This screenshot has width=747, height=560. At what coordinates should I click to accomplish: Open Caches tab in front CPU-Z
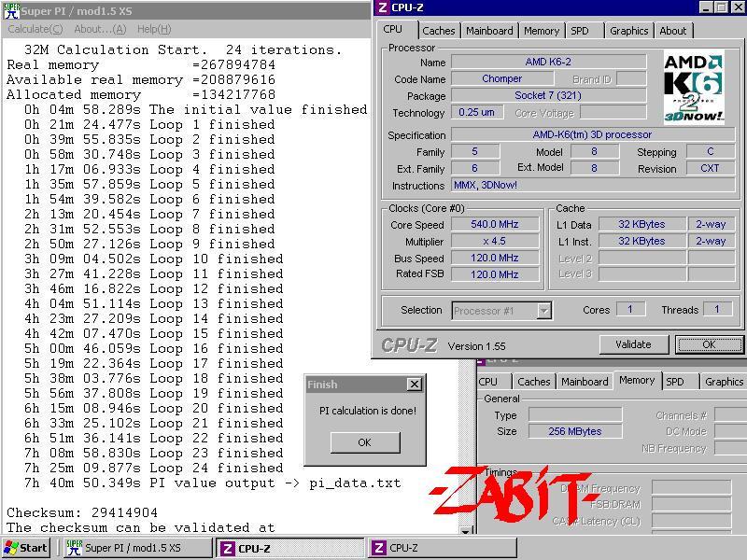[439, 31]
